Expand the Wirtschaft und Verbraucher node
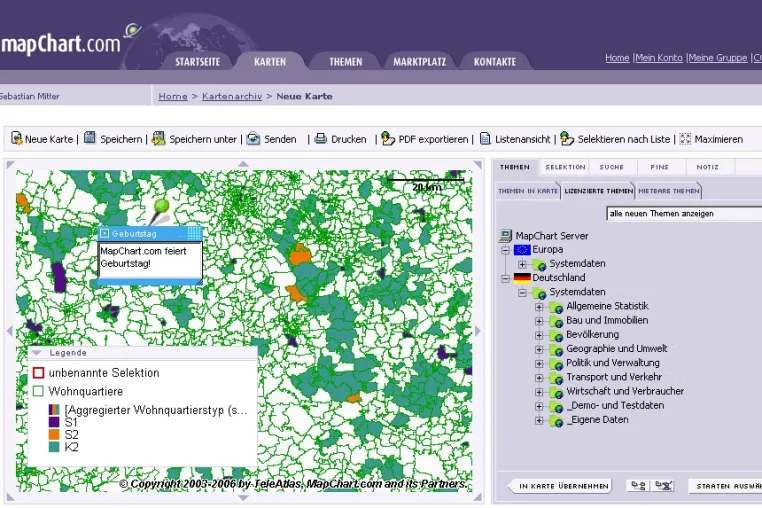The height and width of the screenshot is (508, 762). (539, 392)
